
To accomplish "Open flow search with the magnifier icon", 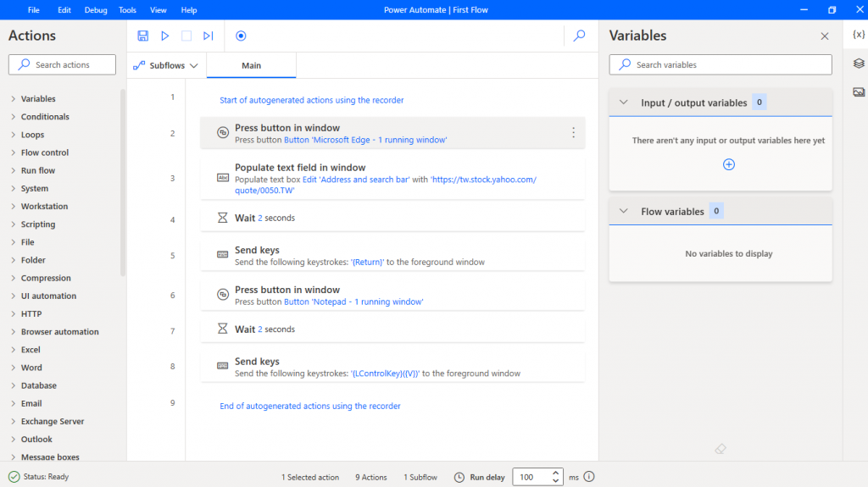I will point(579,36).
